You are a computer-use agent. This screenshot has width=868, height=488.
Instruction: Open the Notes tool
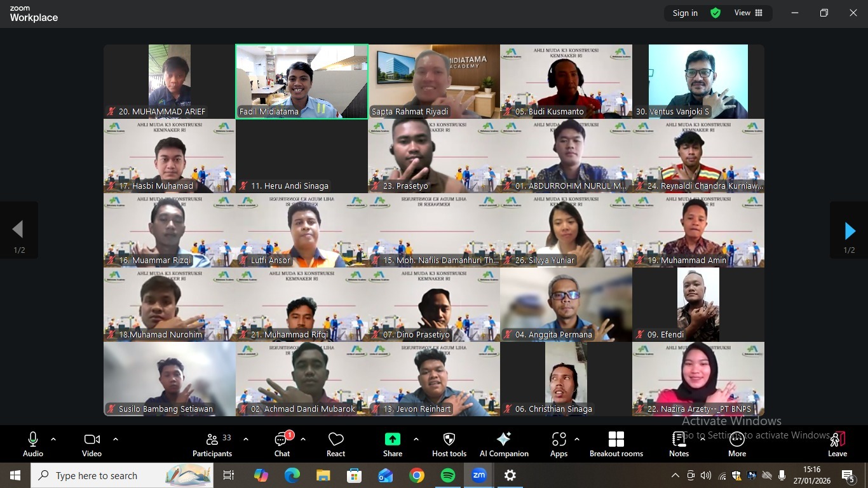679,444
